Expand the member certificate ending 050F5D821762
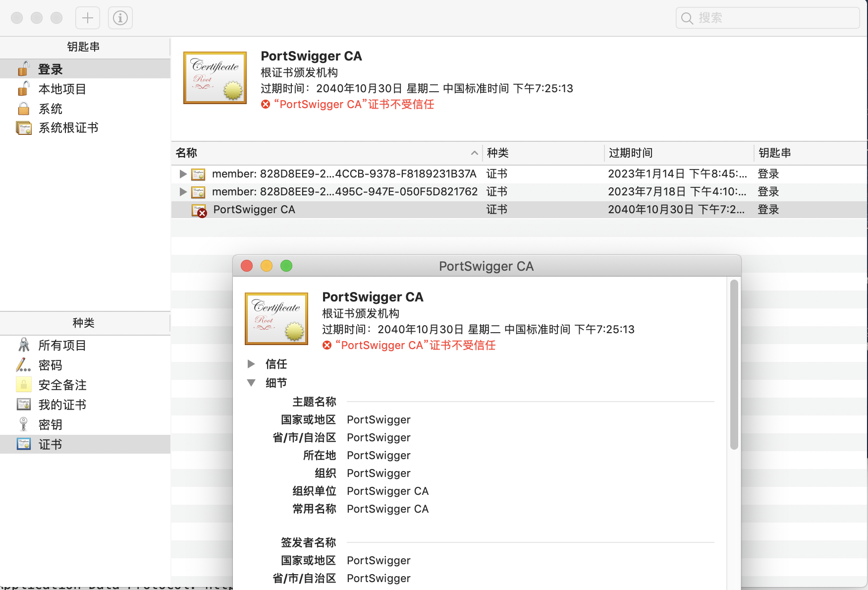 click(x=183, y=192)
